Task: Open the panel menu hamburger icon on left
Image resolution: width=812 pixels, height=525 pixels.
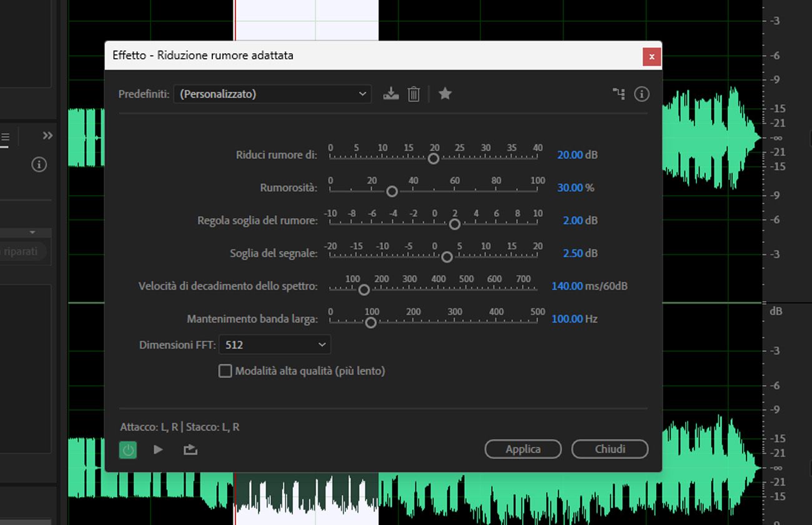Action: [x=4, y=137]
